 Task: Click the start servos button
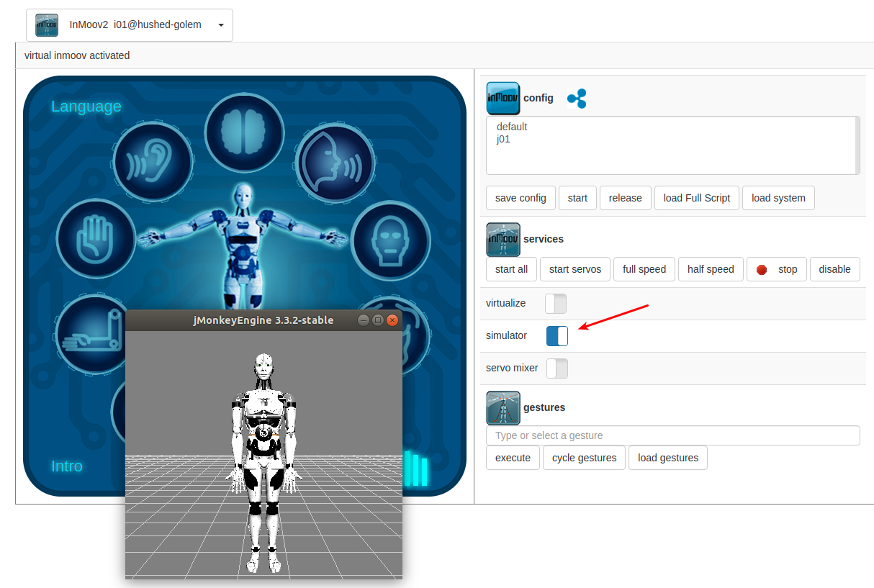pyautogui.click(x=575, y=269)
